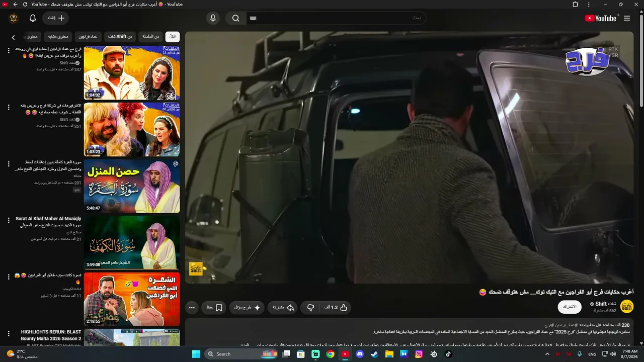Open the YouTube guide hamburger menu
The width and height of the screenshot is (644, 362).
pyautogui.click(x=627, y=18)
